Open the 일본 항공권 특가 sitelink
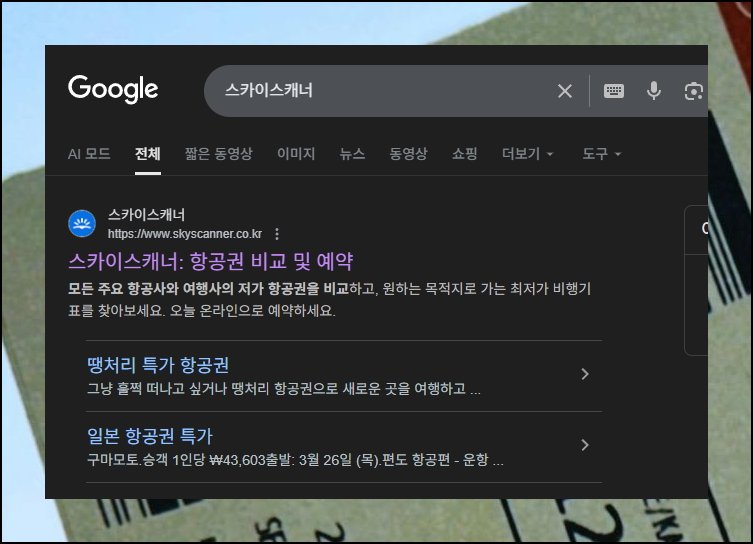753x544 pixels. [x=149, y=436]
